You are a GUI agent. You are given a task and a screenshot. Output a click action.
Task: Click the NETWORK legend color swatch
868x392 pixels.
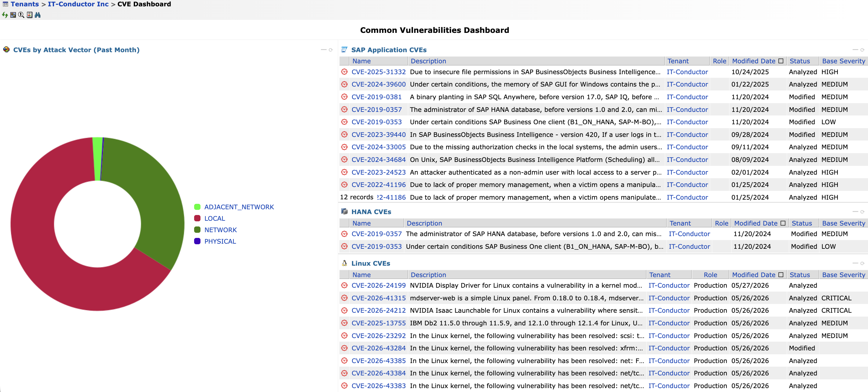click(197, 230)
